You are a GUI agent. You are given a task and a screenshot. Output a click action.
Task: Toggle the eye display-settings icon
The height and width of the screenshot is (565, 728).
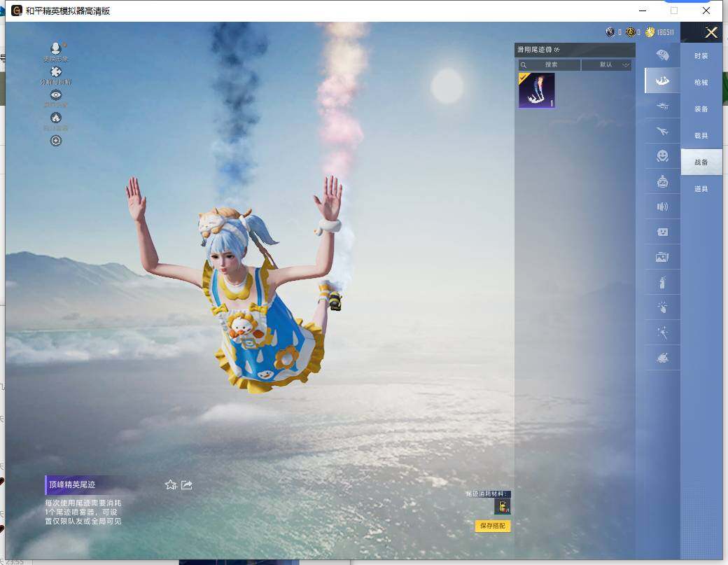(x=56, y=95)
